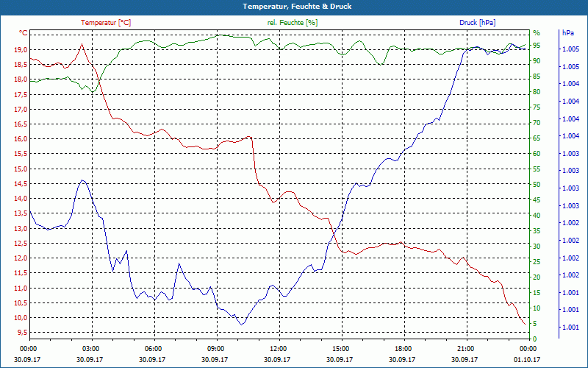Screen dimensions: 588x368
Task: Select the green humidity axis value 70
Action: click(x=537, y=123)
